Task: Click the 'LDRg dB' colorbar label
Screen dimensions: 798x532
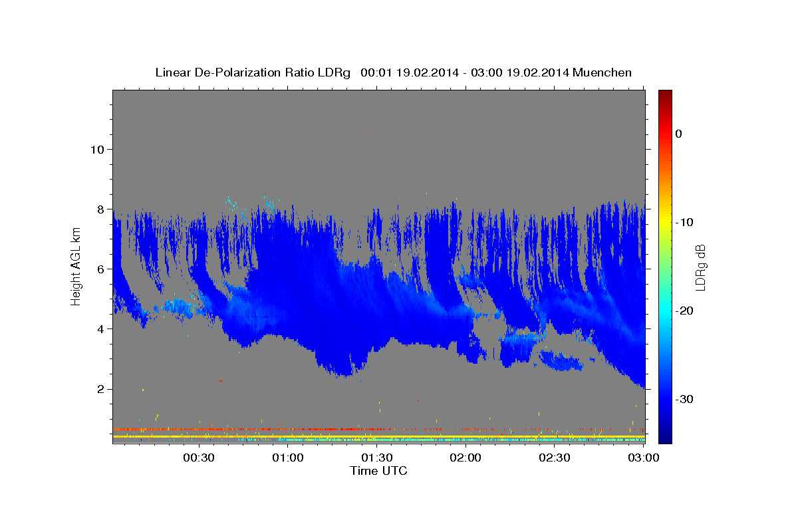Action: 700,267
